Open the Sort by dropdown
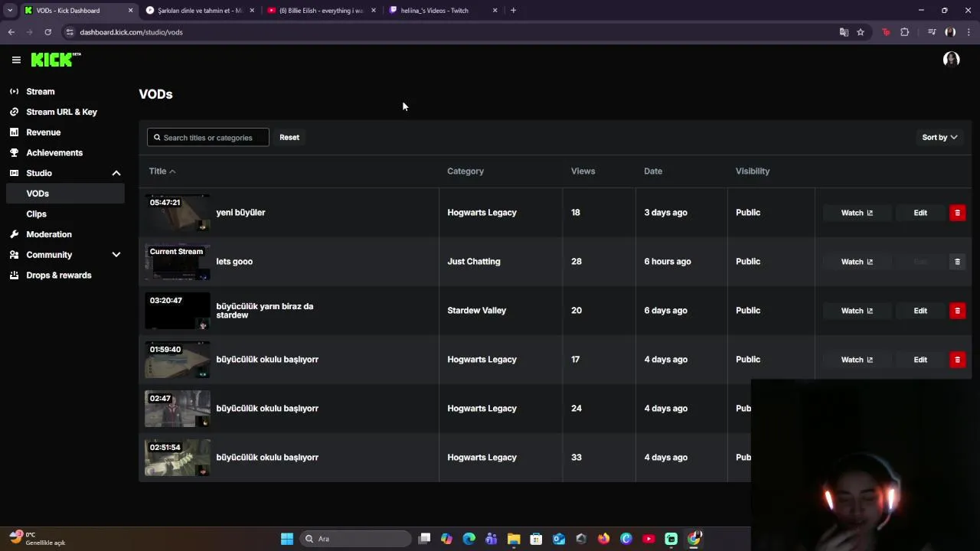This screenshot has height=551, width=980. coord(939,137)
